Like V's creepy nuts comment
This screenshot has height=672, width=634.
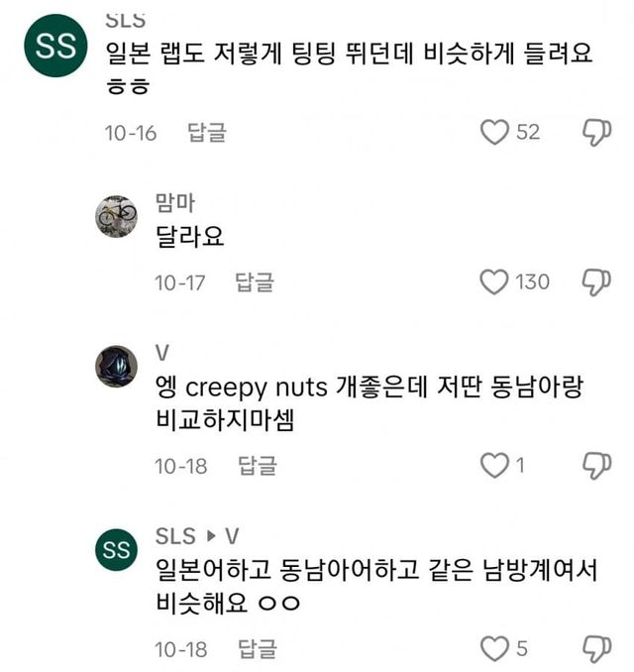(494, 465)
